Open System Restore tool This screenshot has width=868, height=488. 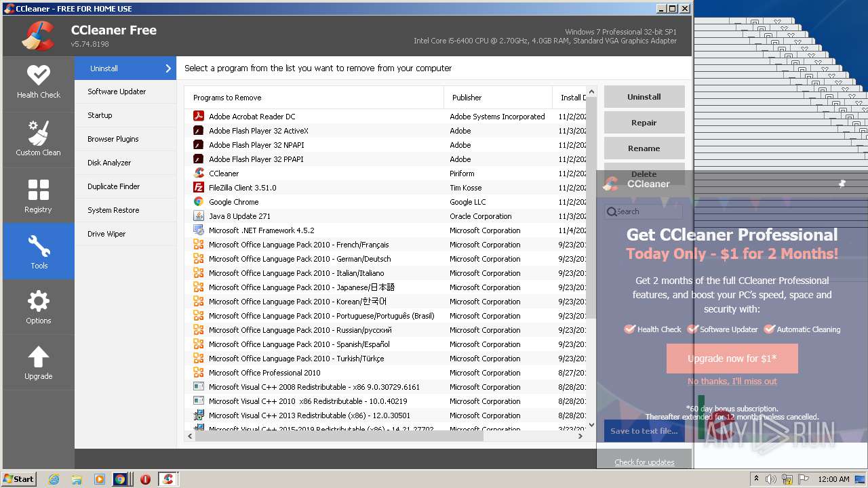click(125, 210)
